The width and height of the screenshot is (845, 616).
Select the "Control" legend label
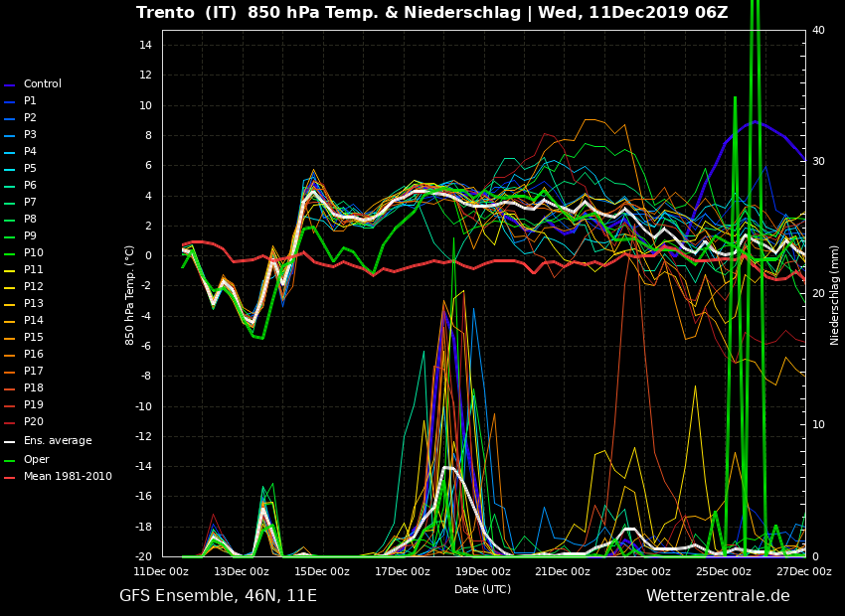coord(43,84)
